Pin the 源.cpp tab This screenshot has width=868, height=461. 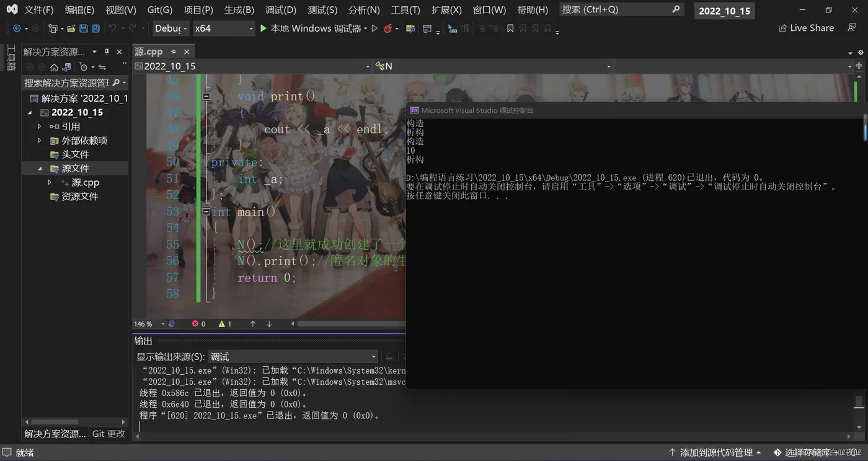174,52
